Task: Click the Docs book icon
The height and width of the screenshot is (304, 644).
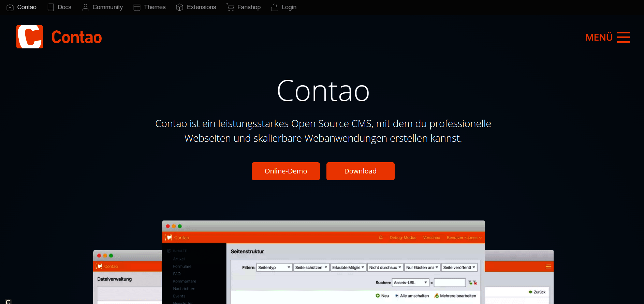Action: [x=51, y=7]
